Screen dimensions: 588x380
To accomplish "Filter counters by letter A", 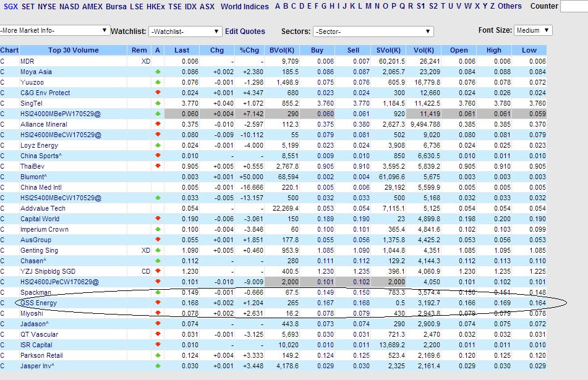I will click(278, 6).
